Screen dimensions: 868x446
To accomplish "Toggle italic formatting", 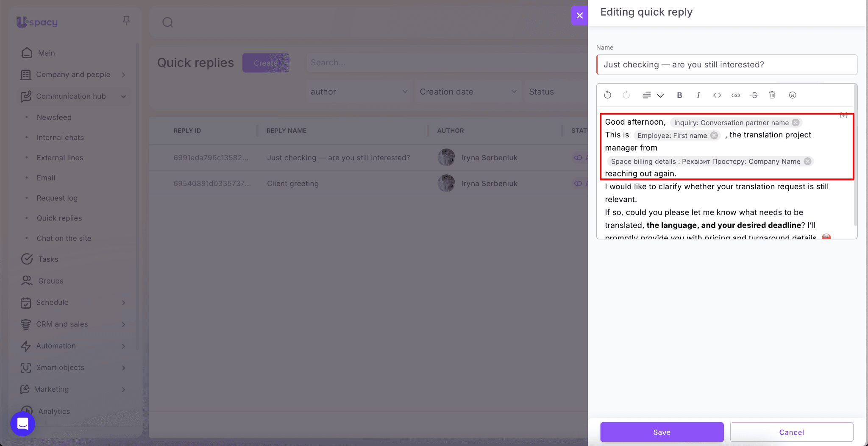I will pos(698,95).
